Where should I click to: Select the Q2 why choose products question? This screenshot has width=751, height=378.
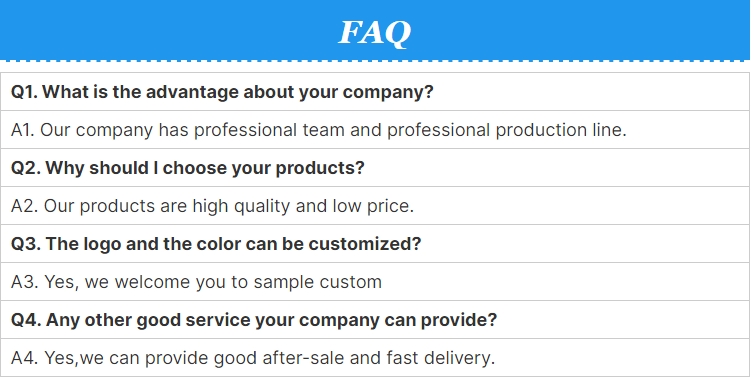point(375,168)
